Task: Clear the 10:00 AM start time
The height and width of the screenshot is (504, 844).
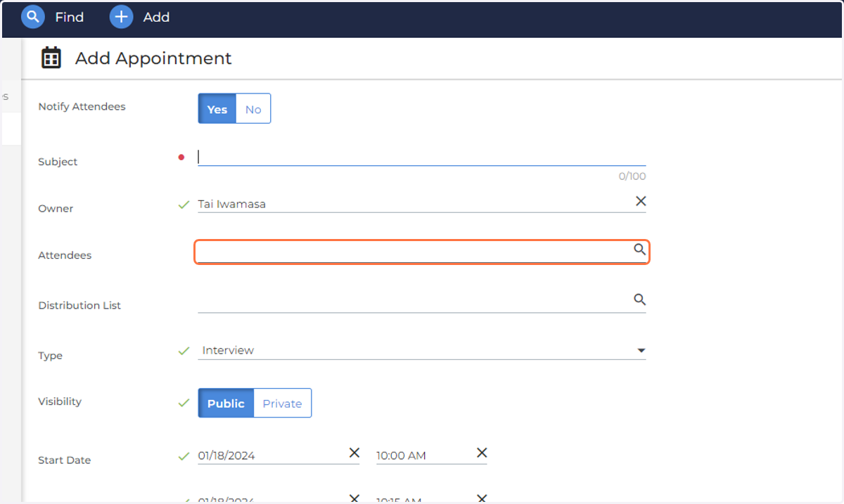Action: click(x=482, y=453)
